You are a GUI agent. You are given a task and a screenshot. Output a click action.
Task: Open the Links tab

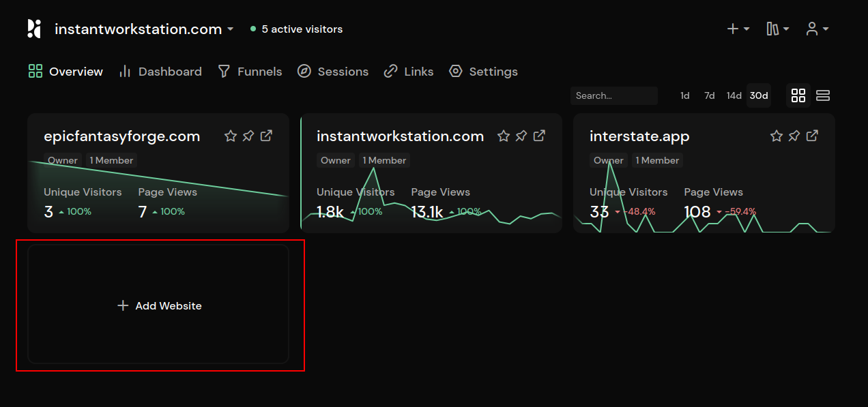(409, 72)
